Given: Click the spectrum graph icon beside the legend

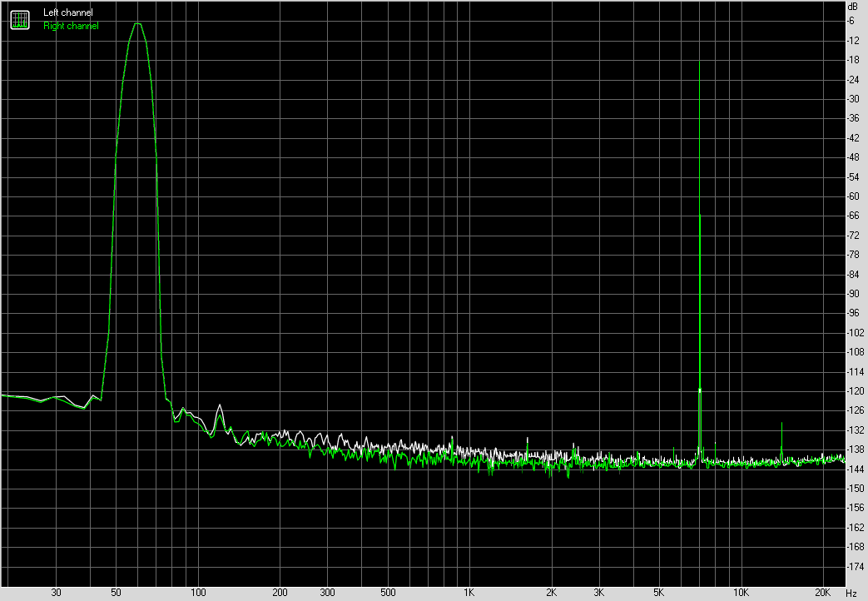Looking at the screenshot, I should click(20, 19).
